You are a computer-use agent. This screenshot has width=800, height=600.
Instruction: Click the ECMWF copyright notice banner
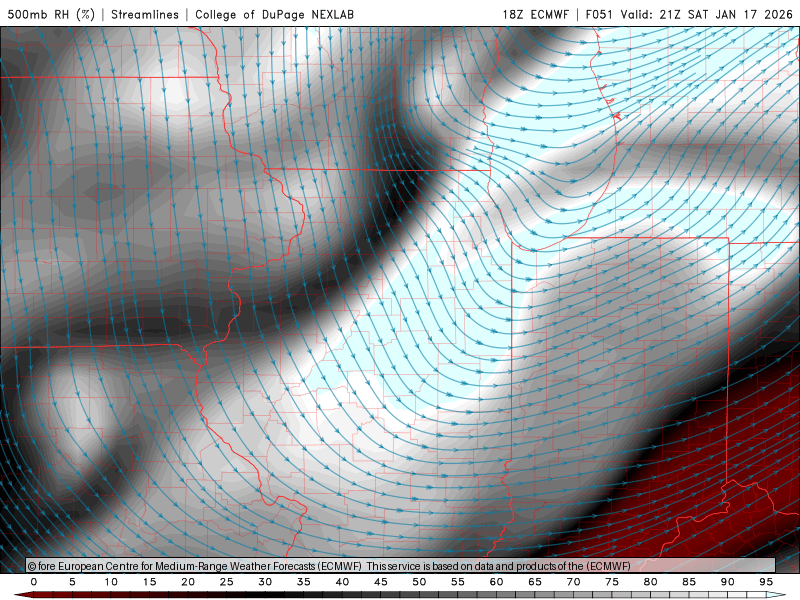tap(401, 566)
